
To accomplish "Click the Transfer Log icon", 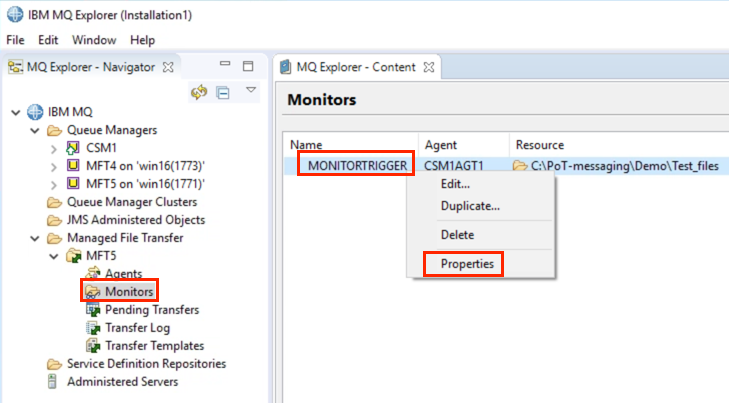I will click(x=93, y=328).
